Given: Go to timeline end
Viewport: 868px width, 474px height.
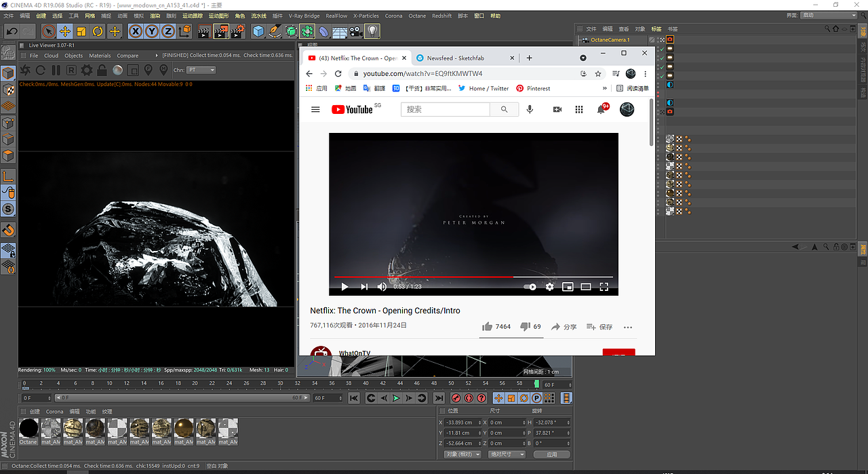Looking at the screenshot, I should 439,398.
